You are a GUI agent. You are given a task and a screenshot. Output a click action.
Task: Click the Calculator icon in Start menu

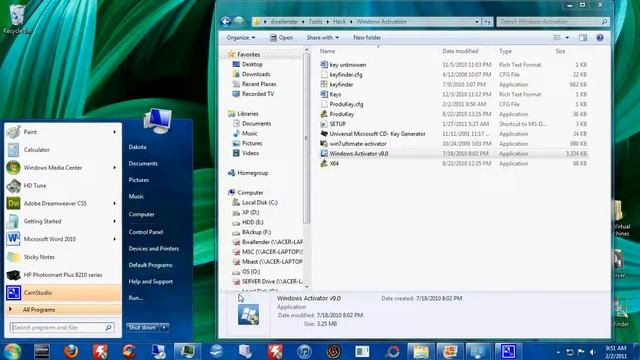pos(13,150)
